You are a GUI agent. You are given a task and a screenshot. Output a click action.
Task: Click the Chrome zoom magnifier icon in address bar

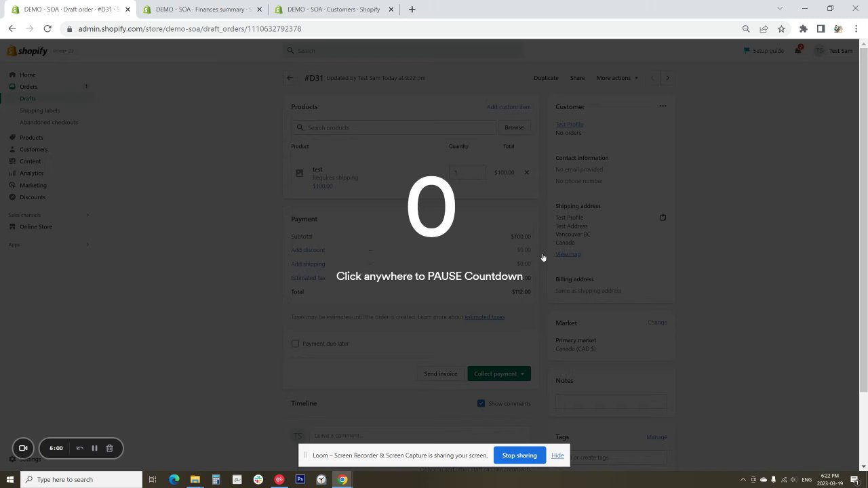click(746, 28)
